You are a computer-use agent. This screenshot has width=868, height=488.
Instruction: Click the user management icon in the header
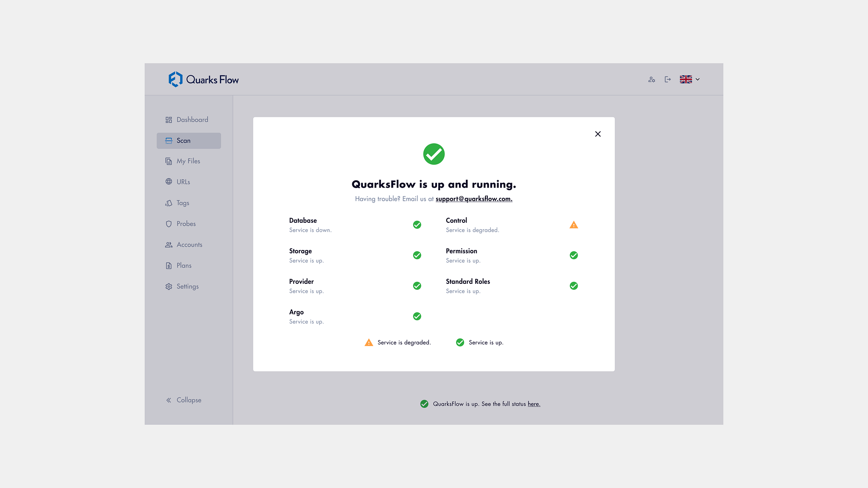(651, 79)
